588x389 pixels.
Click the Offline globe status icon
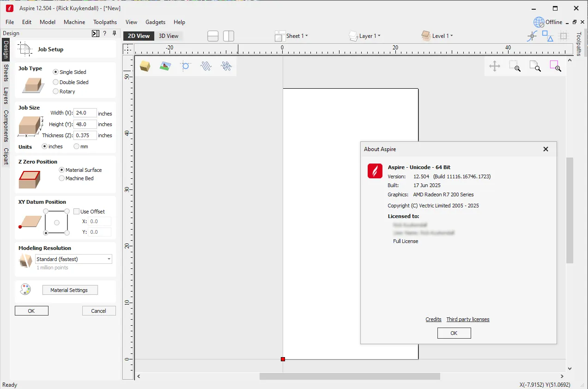coord(539,22)
